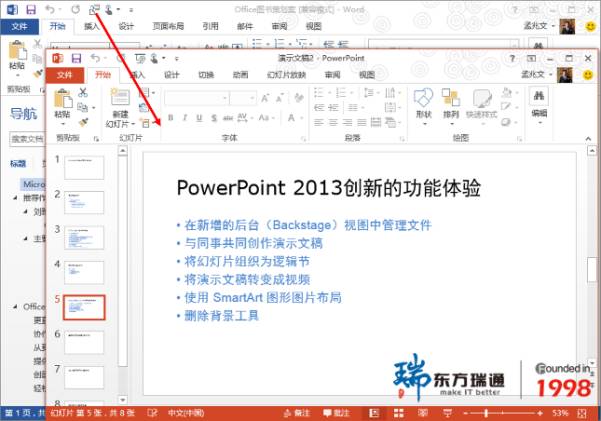The image size is (601, 421).
Task: Decrease list indent level in PowerPoint
Action: tap(319, 108)
